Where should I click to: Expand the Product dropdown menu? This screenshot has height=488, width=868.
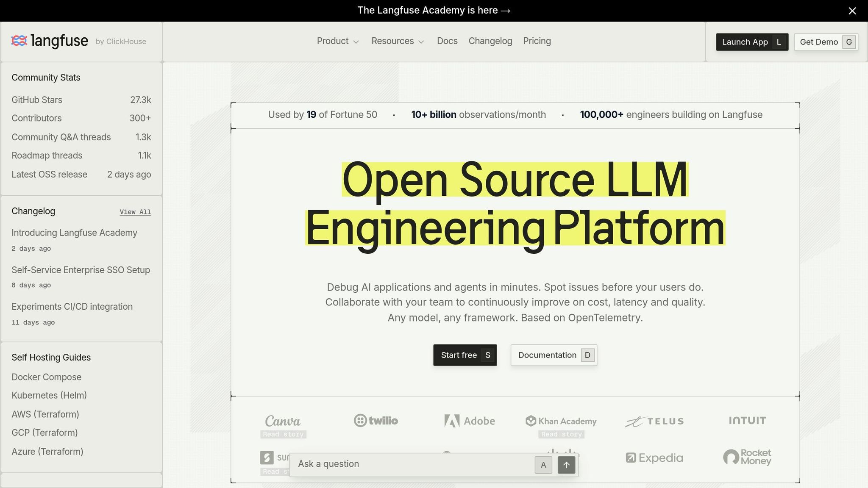click(338, 41)
